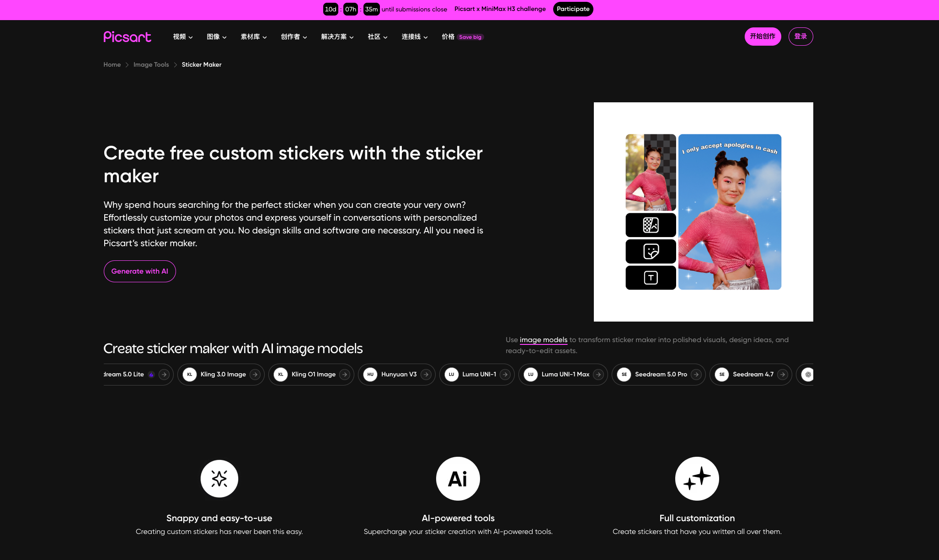The width and height of the screenshot is (939, 560).
Task: Click the Save big badge
Action: click(x=470, y=37)
